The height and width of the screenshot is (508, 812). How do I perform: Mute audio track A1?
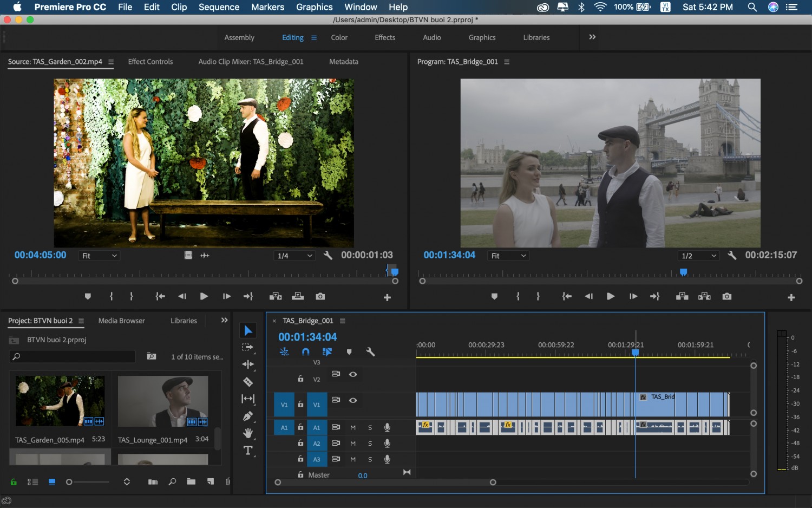(353, 427)
